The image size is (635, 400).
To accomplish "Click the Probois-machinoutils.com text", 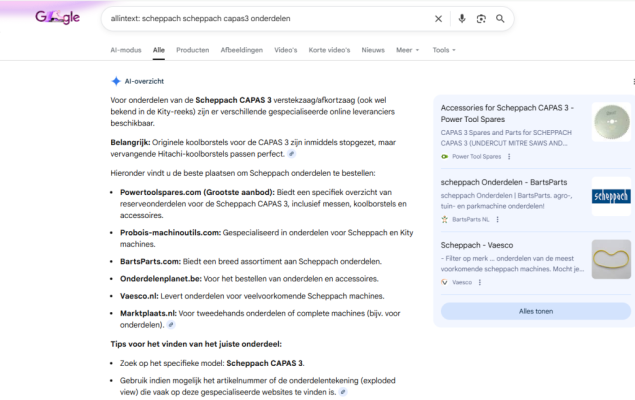I will [170, 233].
